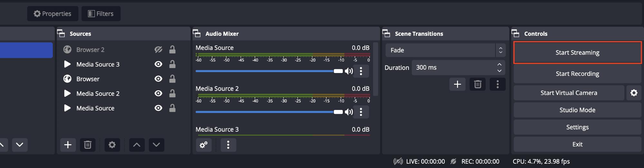Open the Fade transition dropdown
Screen dimensions: 644x168
(x=445, y=50)
